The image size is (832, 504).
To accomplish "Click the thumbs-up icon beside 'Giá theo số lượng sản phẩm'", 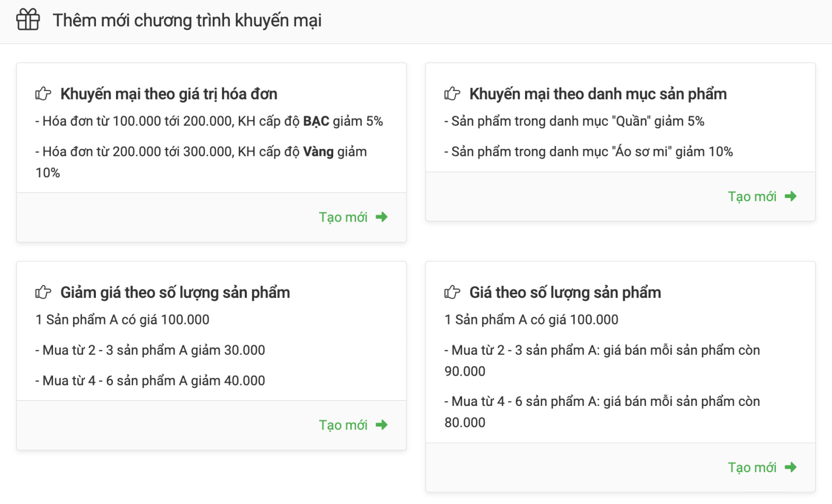I will point(453,292).
